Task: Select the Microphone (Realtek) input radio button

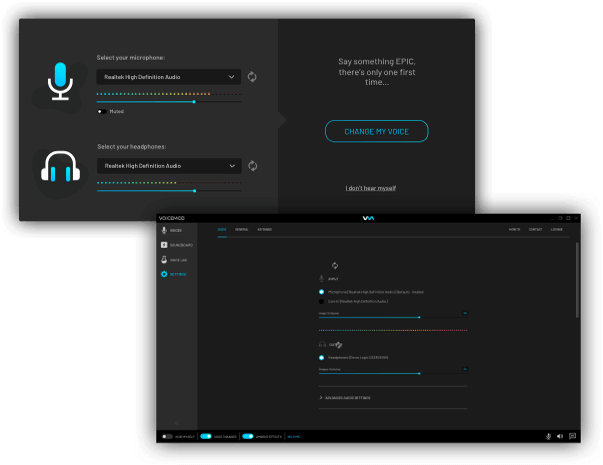Action: (321, 292)
